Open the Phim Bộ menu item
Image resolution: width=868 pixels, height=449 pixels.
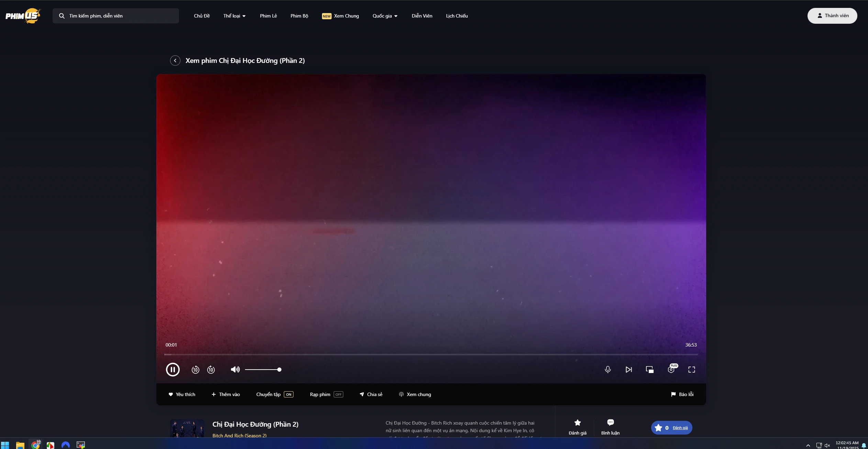point(299,16)
